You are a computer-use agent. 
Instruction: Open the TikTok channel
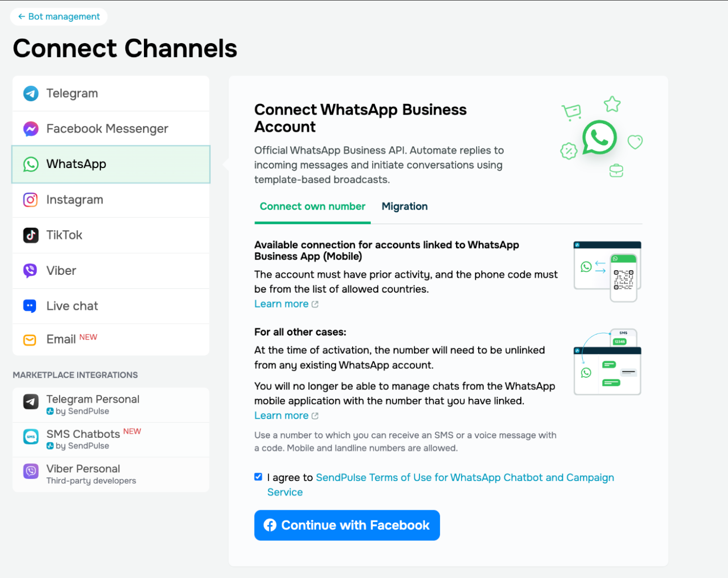coord(111,235)
